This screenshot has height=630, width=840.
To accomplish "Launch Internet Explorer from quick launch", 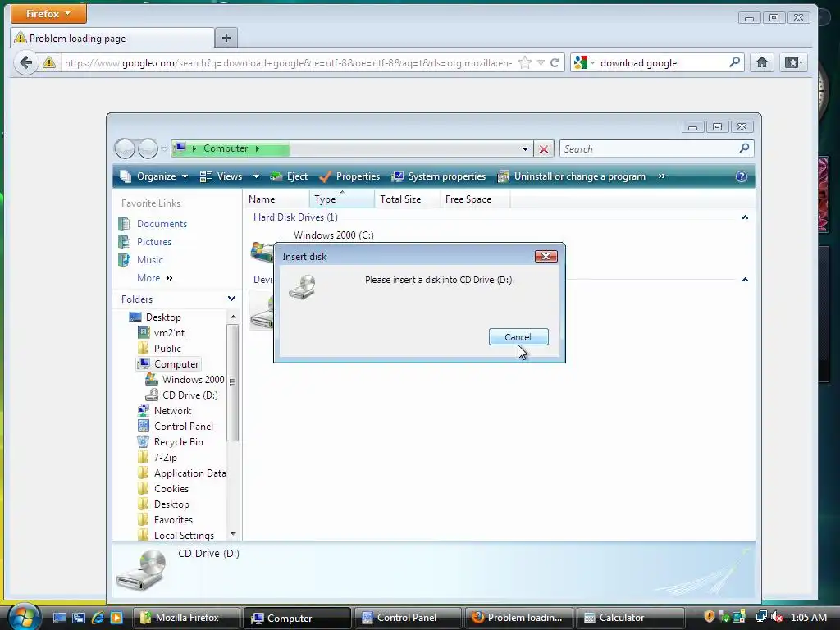I will [x=98, y=618].
